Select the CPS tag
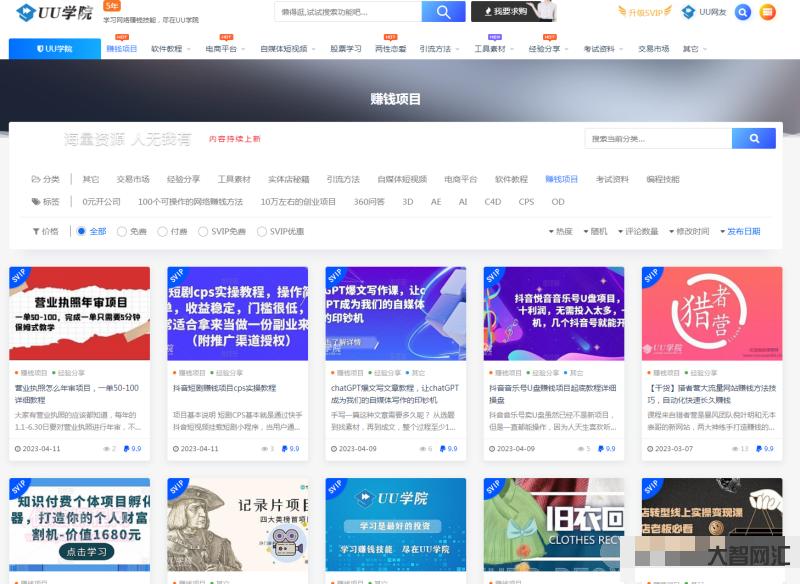 pyautogui.click(x=526, y=201)
